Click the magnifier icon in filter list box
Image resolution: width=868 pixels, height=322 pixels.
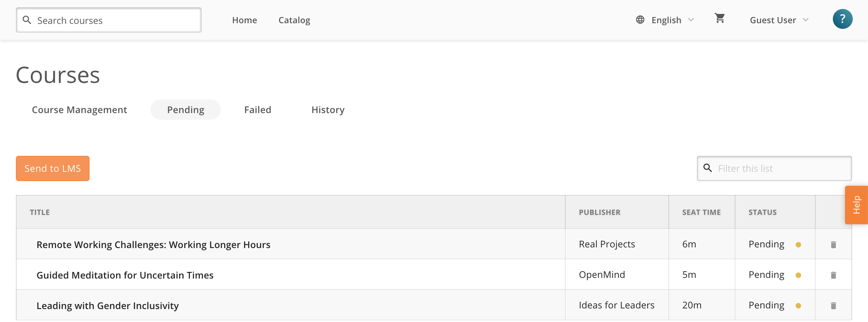(x=707, y=168)
